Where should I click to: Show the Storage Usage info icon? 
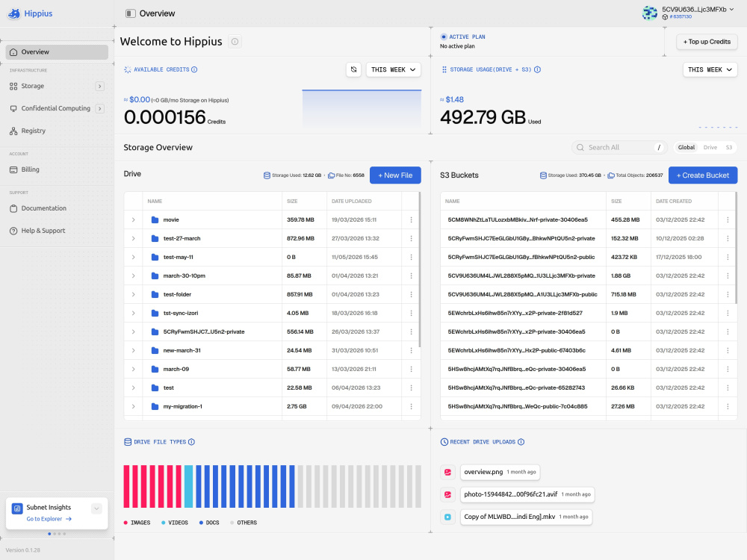click(537, 69)
